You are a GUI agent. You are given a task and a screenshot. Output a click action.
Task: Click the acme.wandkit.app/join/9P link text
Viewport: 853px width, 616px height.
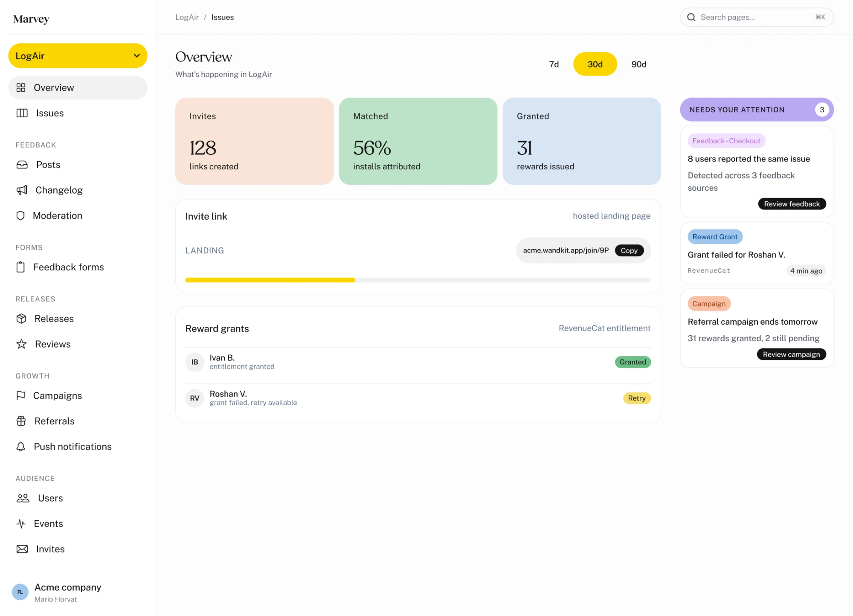(x=566, y=250)
